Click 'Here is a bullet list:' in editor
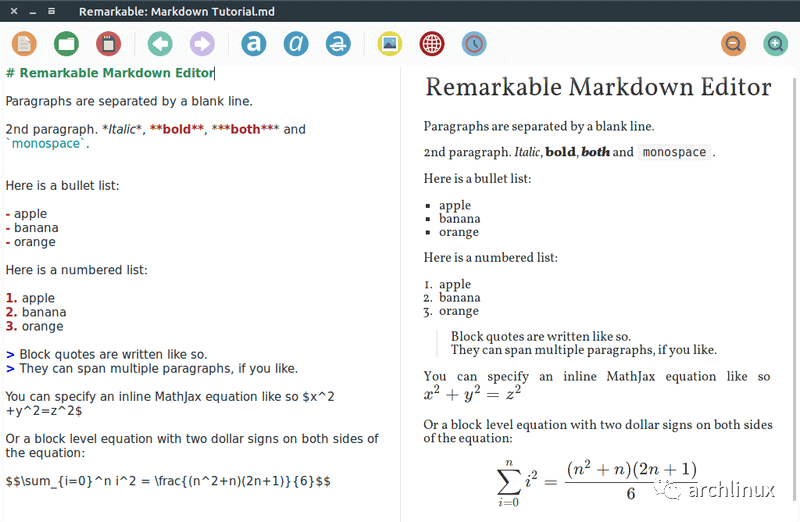This screenshot has width=800, height=522. [x=62, y=185]
